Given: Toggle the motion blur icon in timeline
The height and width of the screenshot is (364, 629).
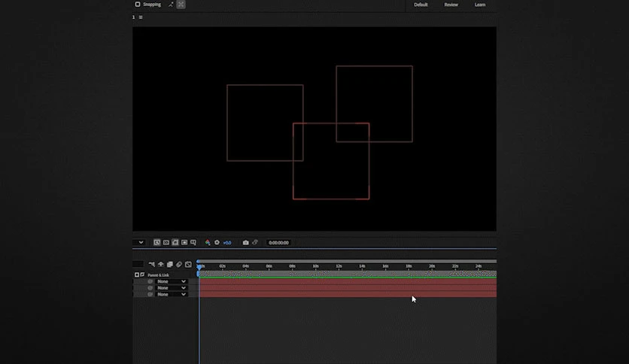Looking at the screenshot, I should point(179,264).
